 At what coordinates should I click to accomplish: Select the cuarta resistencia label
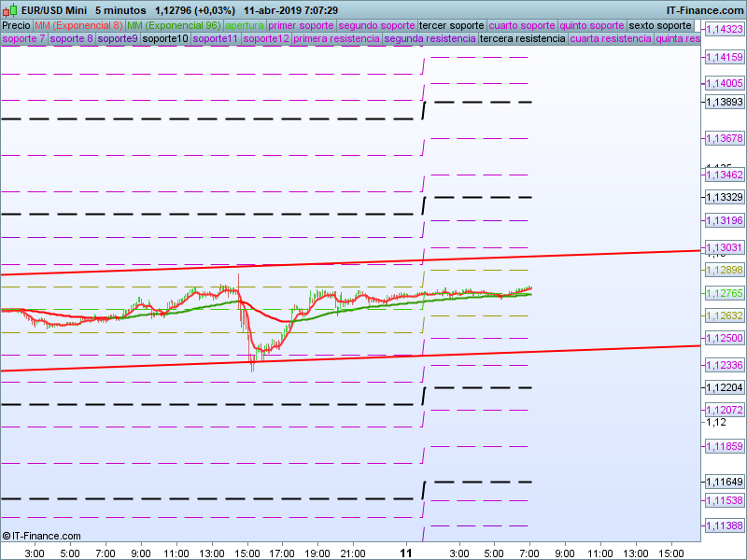[611, 39]
